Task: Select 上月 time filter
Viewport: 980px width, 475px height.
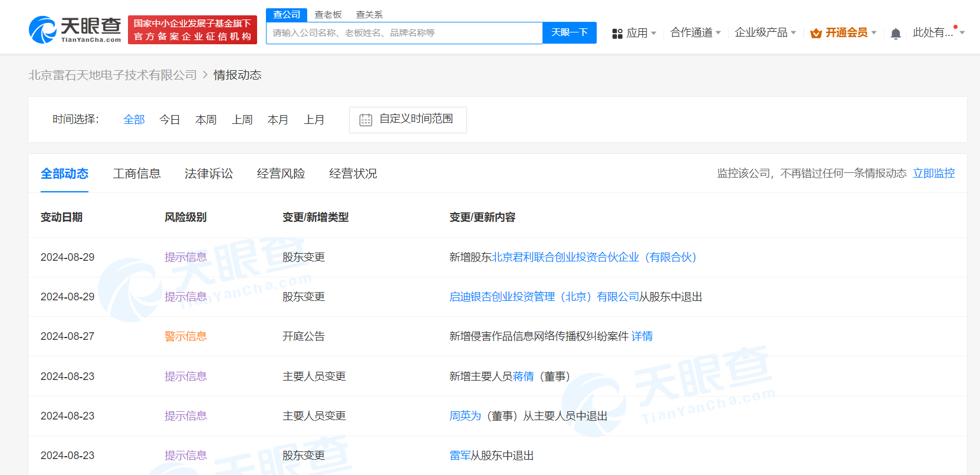Action: 314,120
